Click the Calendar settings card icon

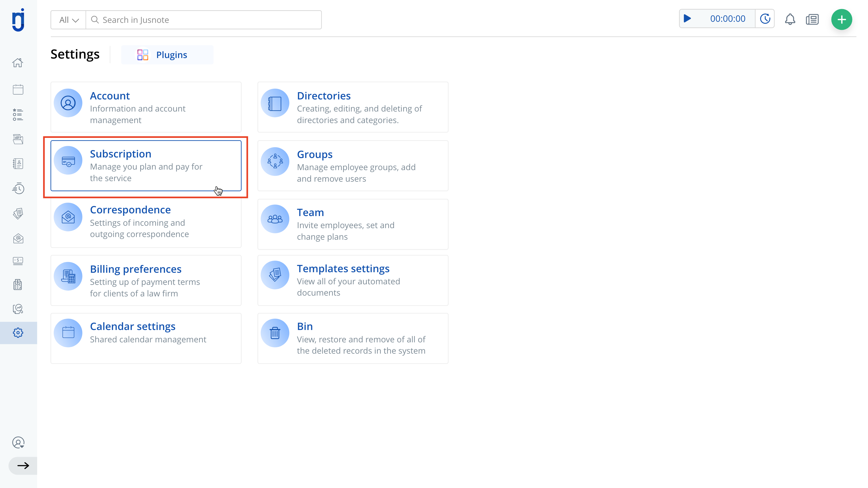pos(68,333)
